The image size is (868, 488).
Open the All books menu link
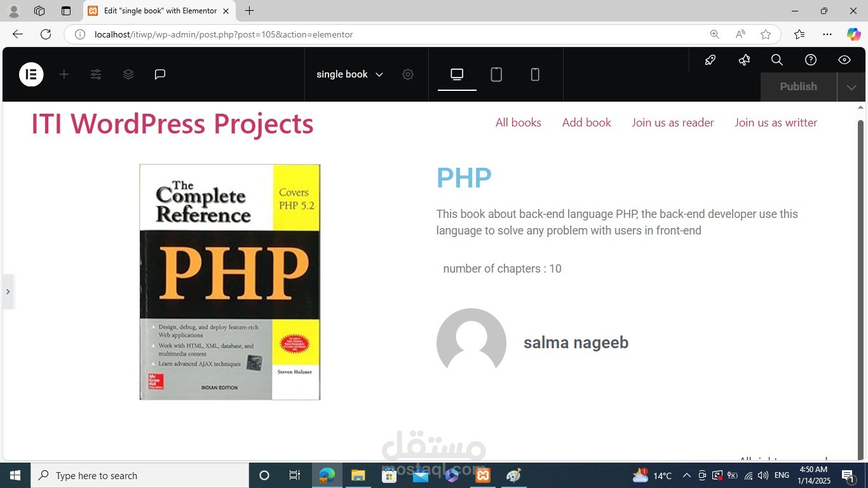519,123
